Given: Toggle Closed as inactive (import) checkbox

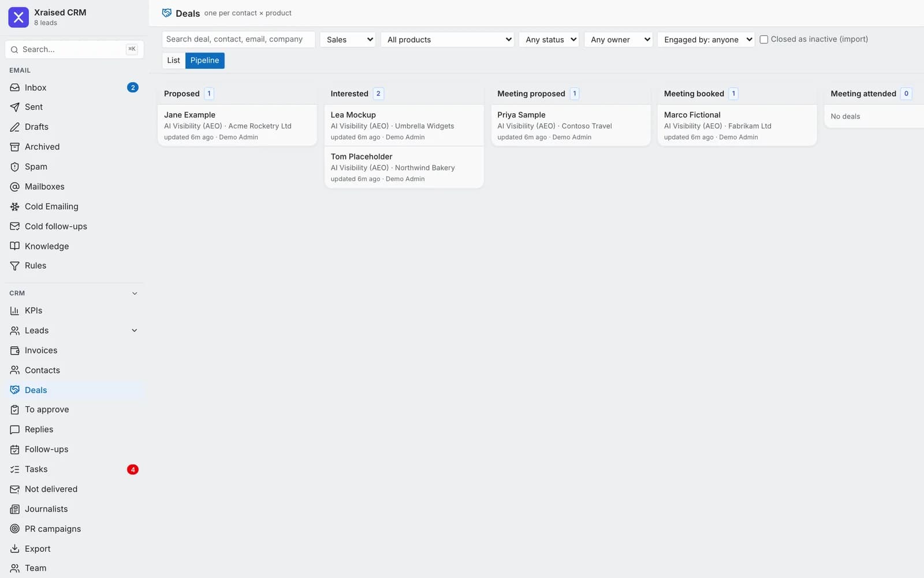Looking at the screenshot, I should point(764,39).
